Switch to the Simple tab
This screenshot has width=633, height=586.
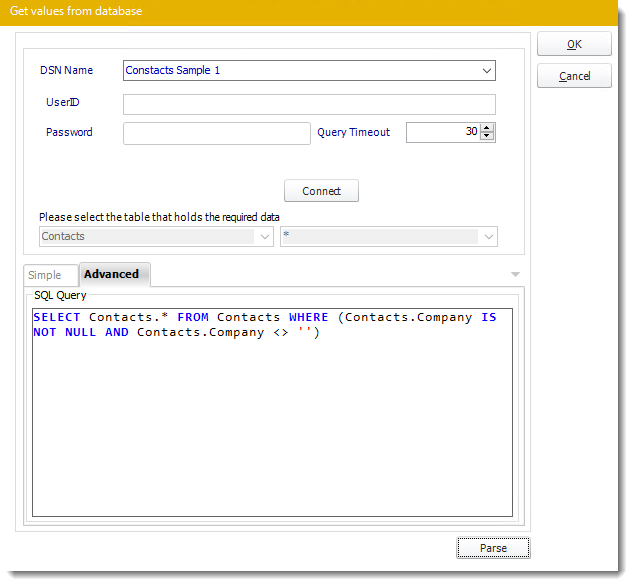pyautogui.click(x=50, y=275)
